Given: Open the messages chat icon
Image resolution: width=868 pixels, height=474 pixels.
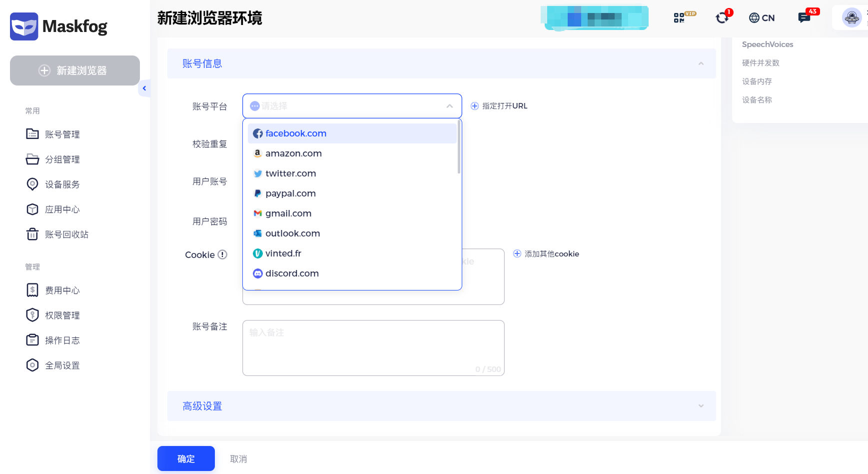Looking at the screenshot, I should (x=804, y=18).
